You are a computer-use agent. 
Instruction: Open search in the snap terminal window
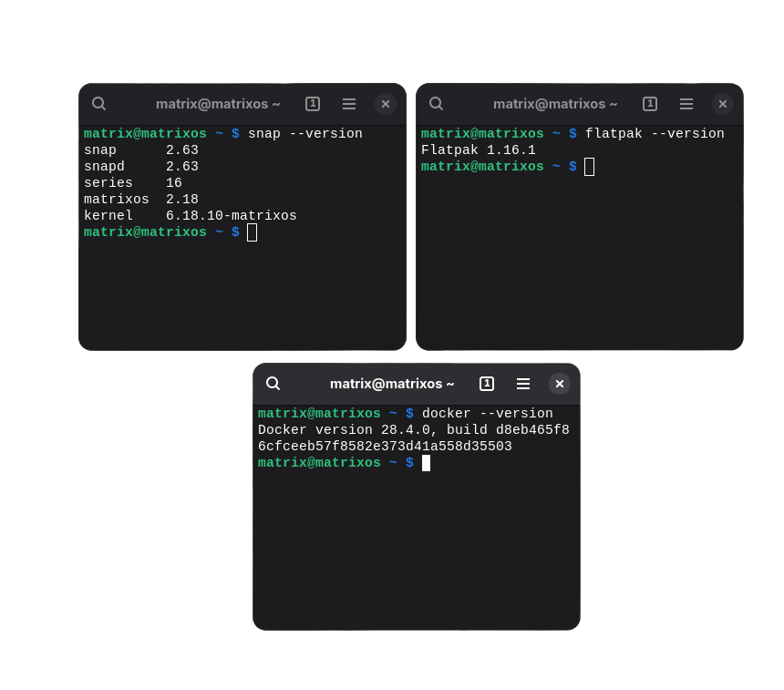tap(98, 104)
